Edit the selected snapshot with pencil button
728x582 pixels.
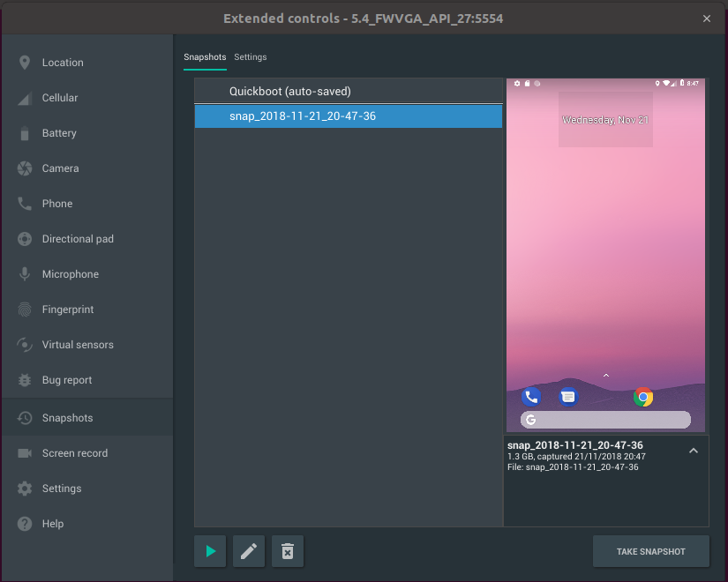(x=248, y=551)
